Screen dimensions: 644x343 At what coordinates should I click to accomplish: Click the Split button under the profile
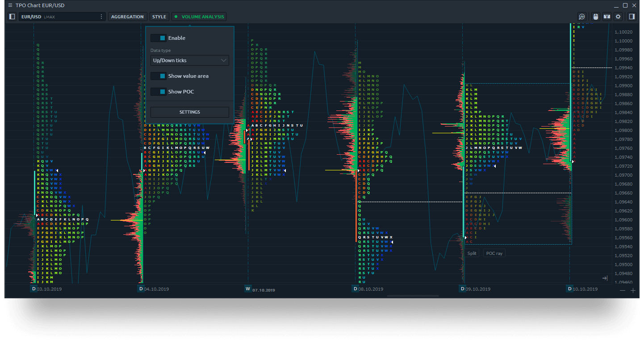coord(472,253)
